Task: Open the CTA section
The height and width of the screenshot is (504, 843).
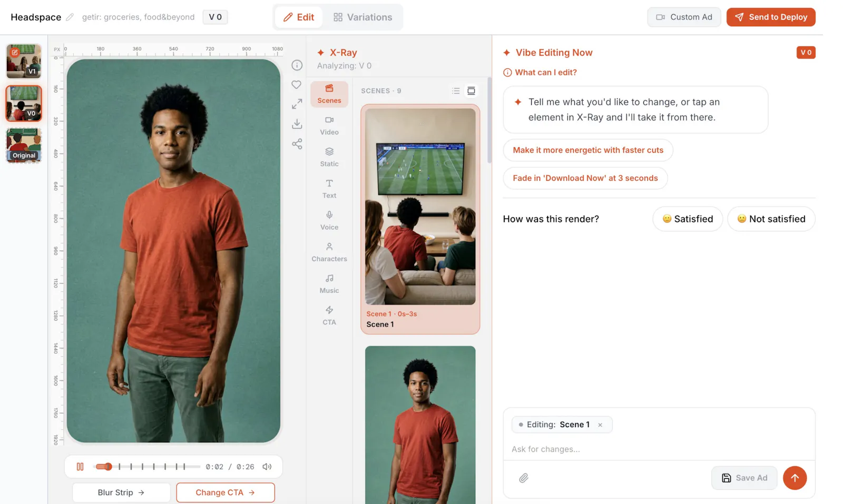Action: [x=329, y=315]
